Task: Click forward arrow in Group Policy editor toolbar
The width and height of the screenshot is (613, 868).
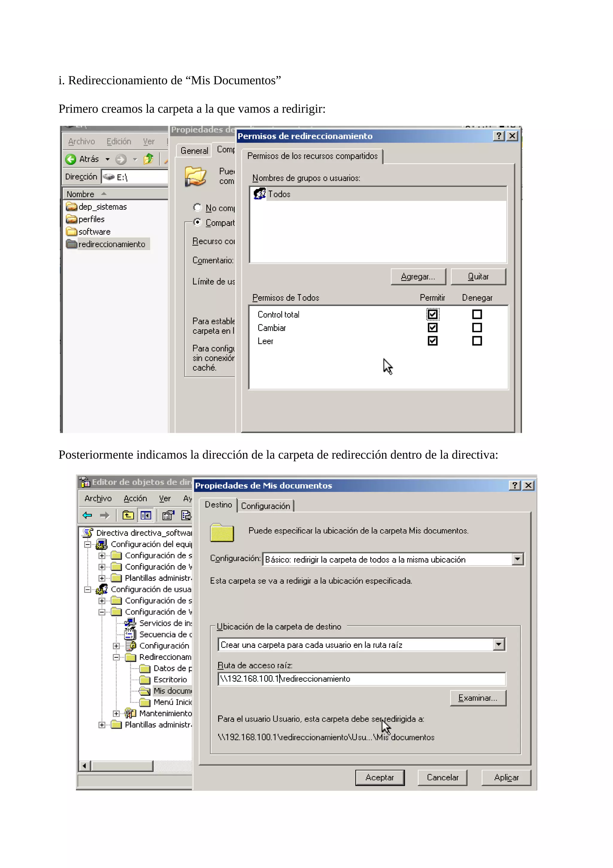Action: [105, 515]
